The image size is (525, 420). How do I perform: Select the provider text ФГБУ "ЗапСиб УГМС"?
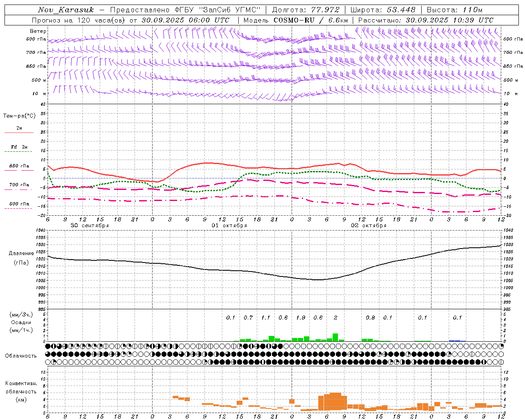tap(217, 10)
